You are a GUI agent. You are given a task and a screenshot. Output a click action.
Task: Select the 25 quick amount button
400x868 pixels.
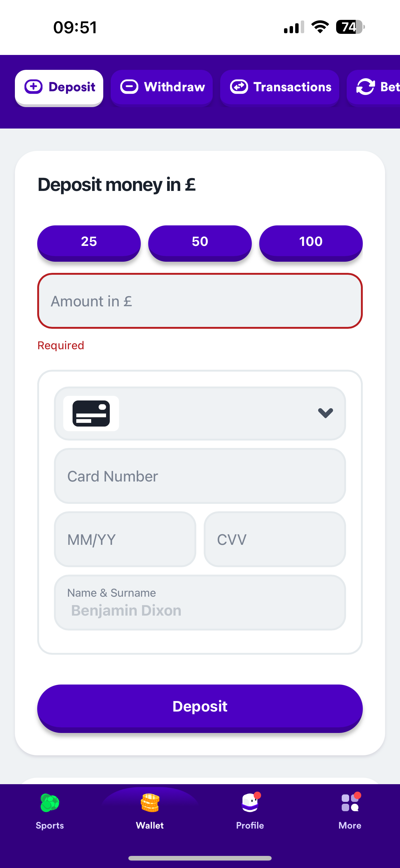(x=89, y=242)
